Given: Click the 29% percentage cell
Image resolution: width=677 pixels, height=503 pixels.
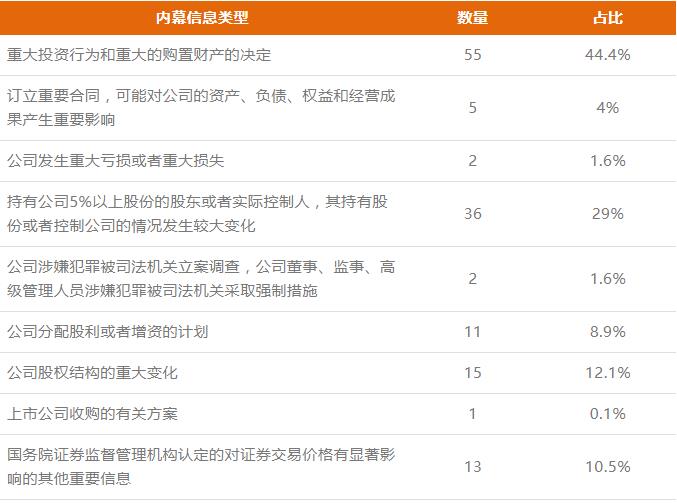Looking at the screenshot, I should [607, 213].
